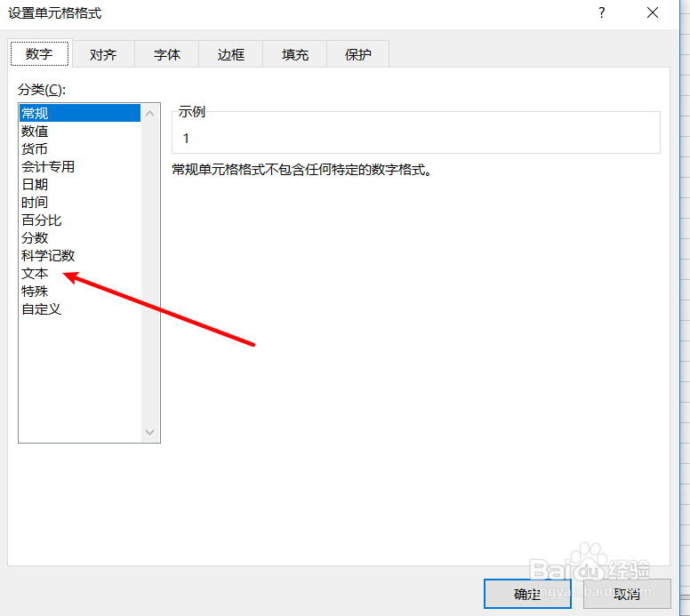Image resolution: width=690 pixels, height=616 pixels.
Task: Pick the 自定义 category
Action: (80, 309)
